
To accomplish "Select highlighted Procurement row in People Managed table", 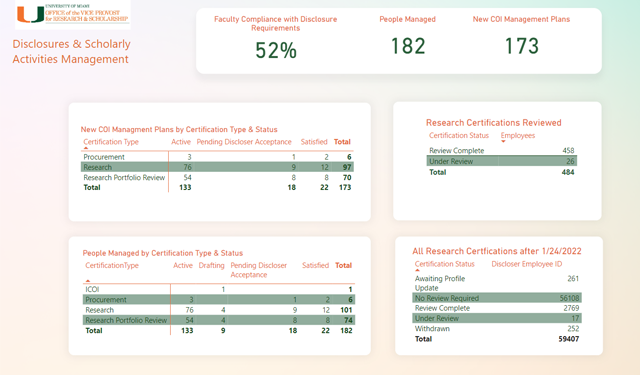I will pos(219,300).
